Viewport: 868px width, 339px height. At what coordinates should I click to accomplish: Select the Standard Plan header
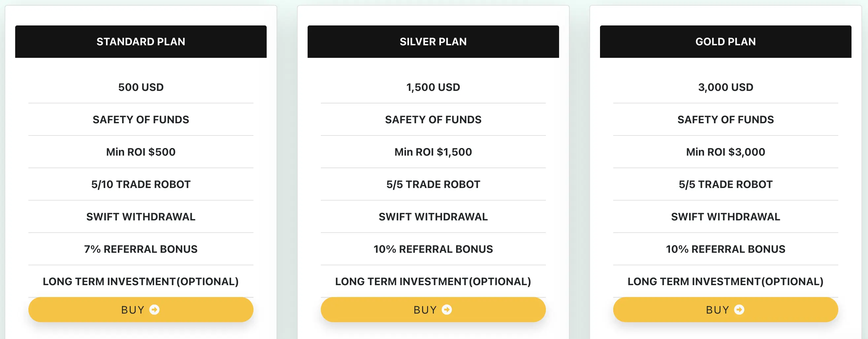[x=141, y=42]
